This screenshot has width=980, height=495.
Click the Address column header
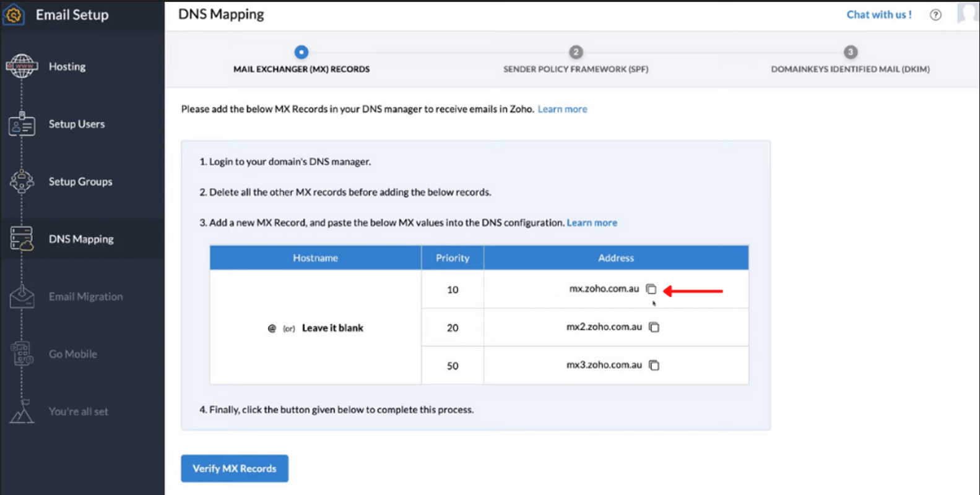click(616, 258)
